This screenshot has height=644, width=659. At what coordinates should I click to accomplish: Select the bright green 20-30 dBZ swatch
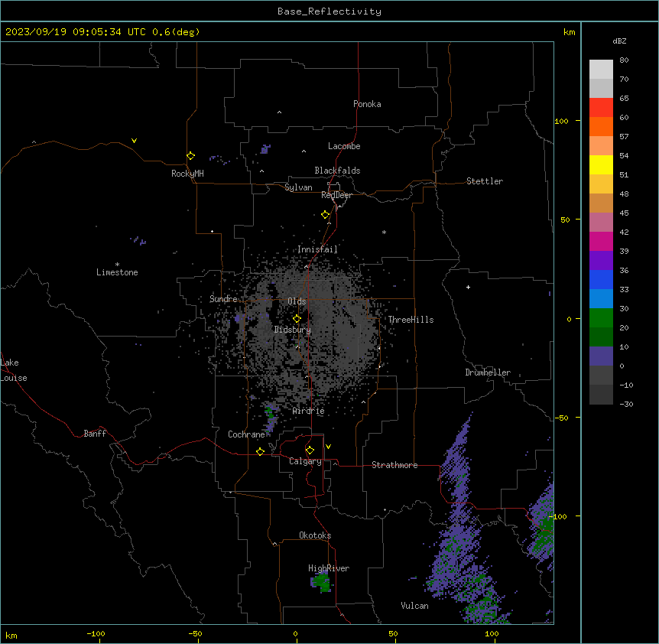(601, 318)
